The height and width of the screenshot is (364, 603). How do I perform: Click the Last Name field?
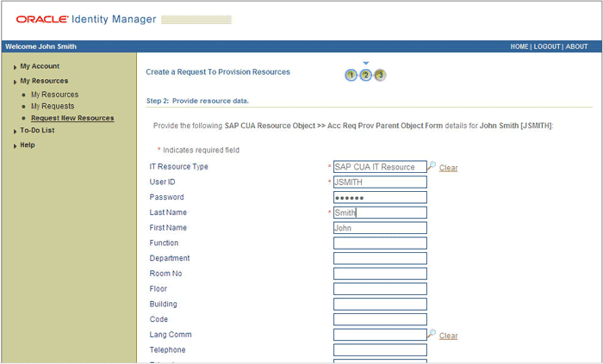pos(380,213)
